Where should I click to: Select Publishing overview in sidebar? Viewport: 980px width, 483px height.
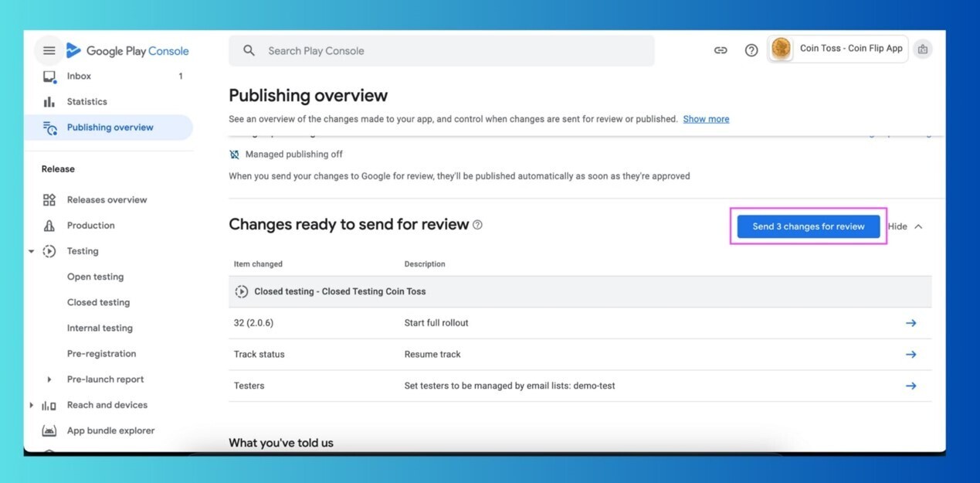(109, 128)
